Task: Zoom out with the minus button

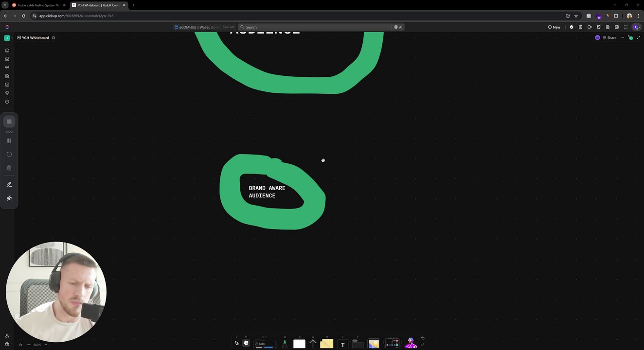Action: pos(29,345)
